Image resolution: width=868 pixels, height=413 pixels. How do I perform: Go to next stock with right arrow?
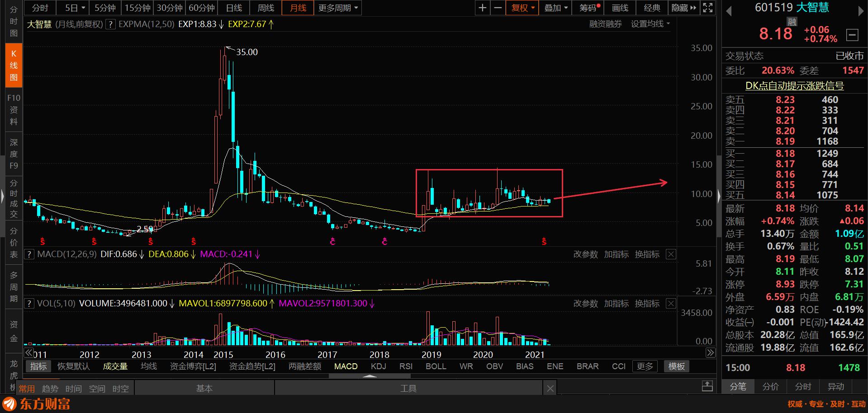point(861,12)
